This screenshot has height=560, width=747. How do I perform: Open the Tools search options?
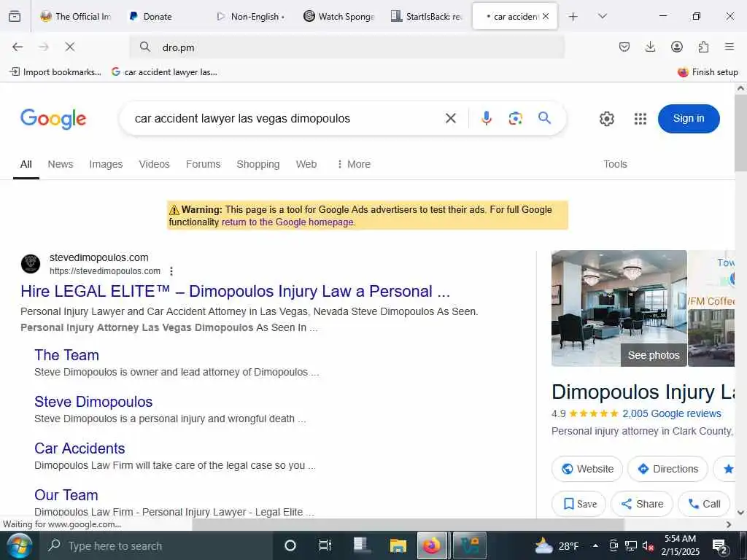point(615,164)
